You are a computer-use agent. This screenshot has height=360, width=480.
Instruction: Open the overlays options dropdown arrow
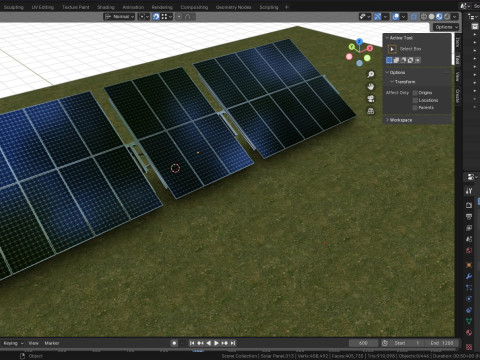click(x=404, y=17)
